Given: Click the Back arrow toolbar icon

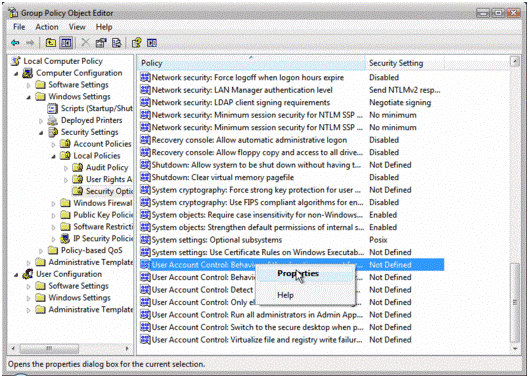Looking at the screenshot, I should click(15, 43).
